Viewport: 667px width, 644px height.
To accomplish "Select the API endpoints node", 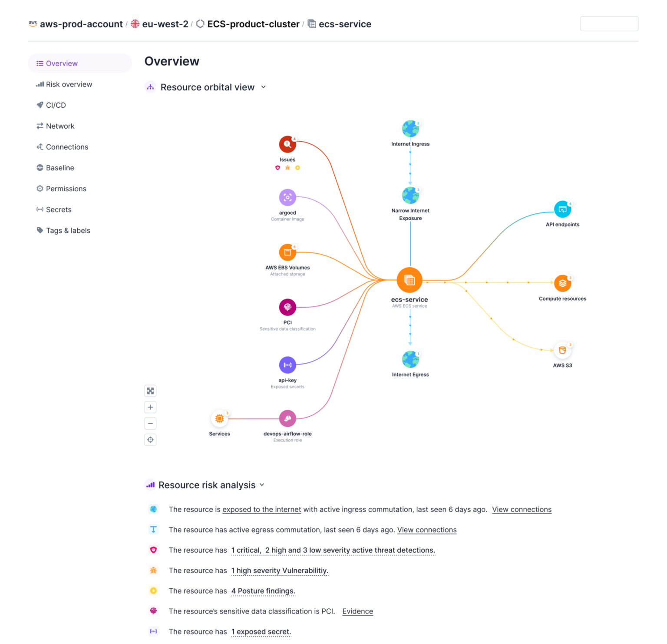I will point(562,209).
